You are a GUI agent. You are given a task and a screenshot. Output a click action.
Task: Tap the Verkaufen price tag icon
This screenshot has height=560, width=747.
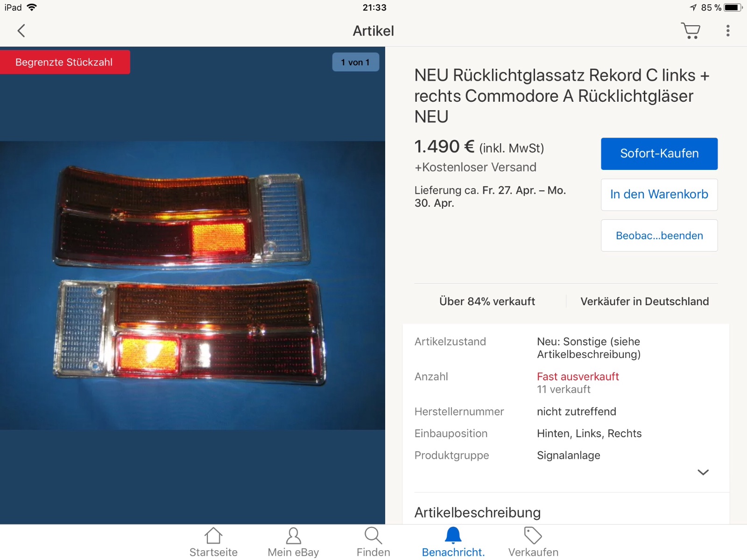click(x=533, y=536)
